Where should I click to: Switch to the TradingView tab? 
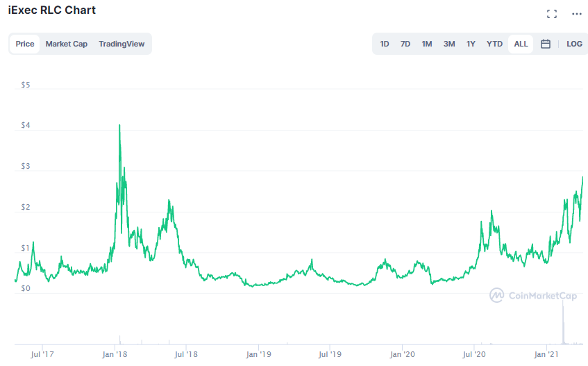121,44
